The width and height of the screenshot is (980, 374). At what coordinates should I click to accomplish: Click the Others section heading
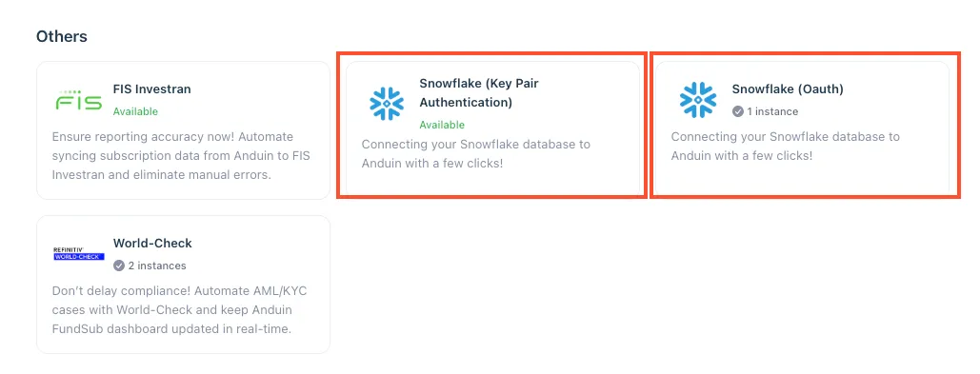[62, 37]
